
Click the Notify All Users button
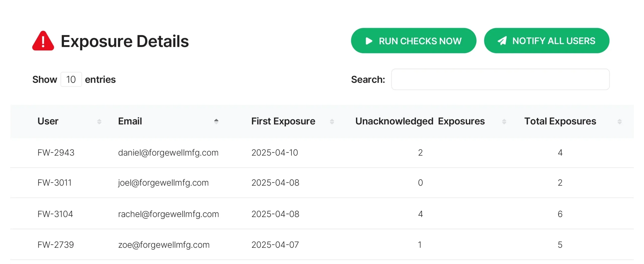(546, 41)
